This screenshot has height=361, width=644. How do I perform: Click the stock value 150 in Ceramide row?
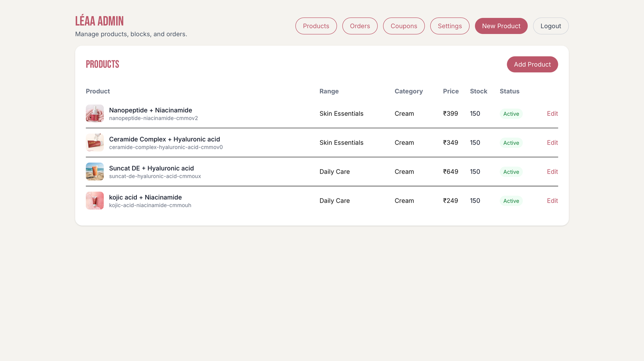tap(475, 143)
